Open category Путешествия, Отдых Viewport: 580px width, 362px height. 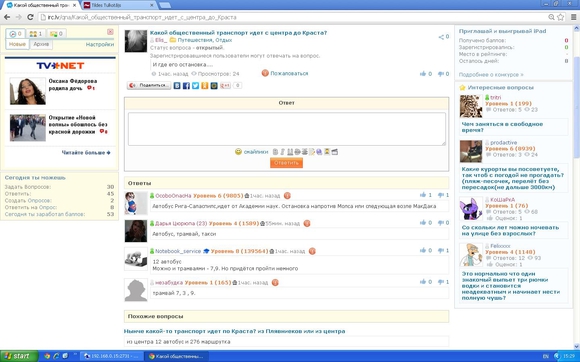click(x=205, y=40)
